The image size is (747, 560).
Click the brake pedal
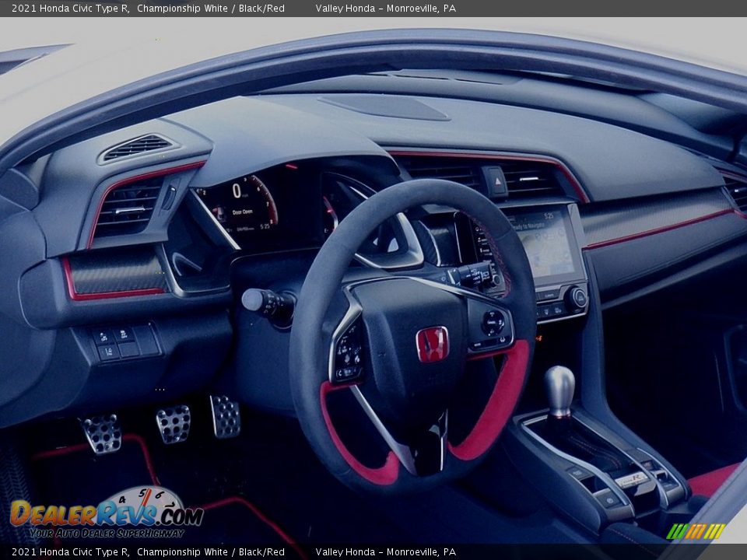(174, 423)
